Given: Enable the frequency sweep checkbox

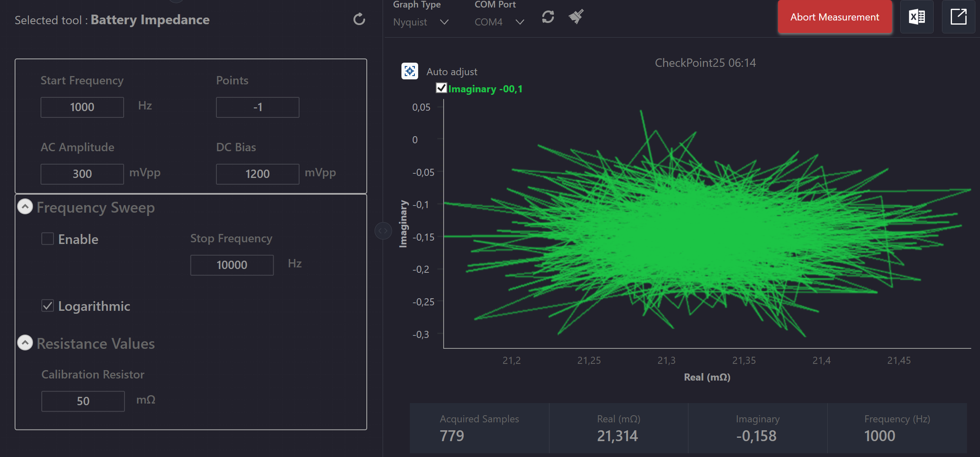Looking at the screenshot, I should click(47, 238).
